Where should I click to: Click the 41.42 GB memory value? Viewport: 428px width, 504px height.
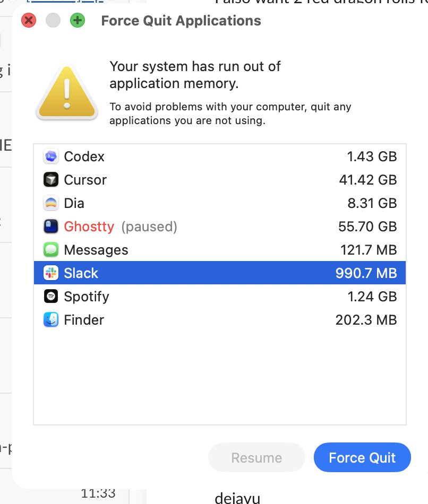tap(368, 180)
